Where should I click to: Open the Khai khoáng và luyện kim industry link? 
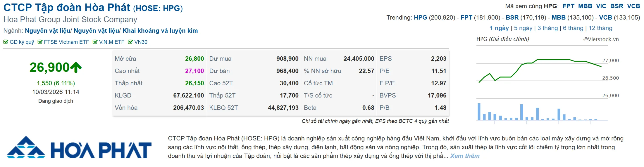[x=160, y=31]
